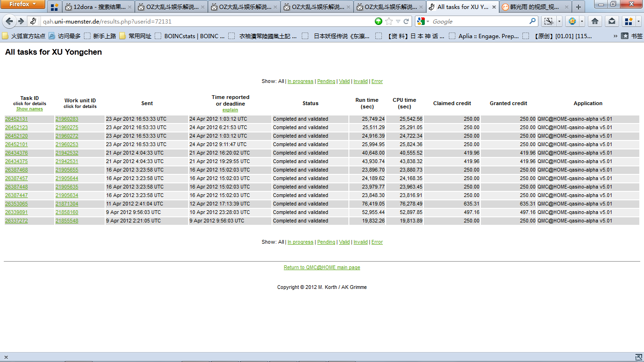644x362 pixels.
Task: Close the All tasks for XU Y... tab
Action: (x=494, y=7)
